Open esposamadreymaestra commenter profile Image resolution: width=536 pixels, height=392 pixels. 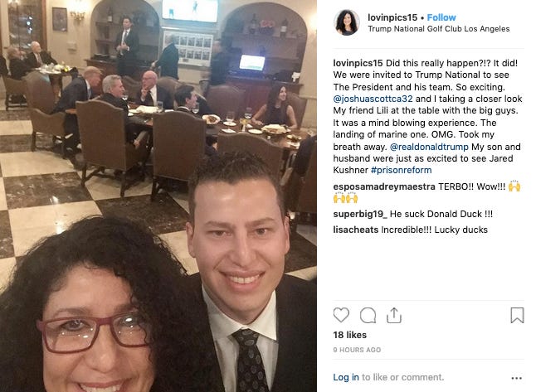point(384,186)
